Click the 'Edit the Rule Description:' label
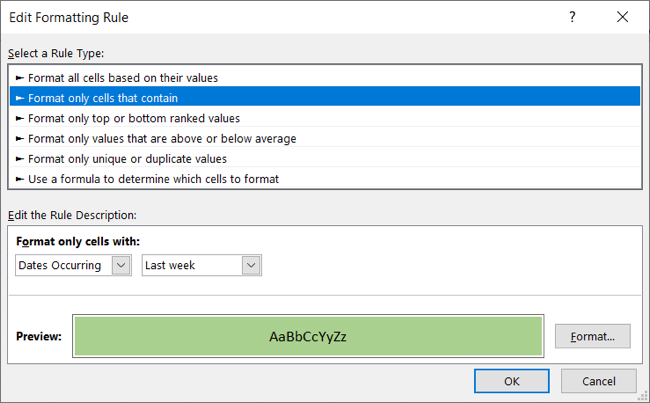650x403 pixels. tap(71, 215)
